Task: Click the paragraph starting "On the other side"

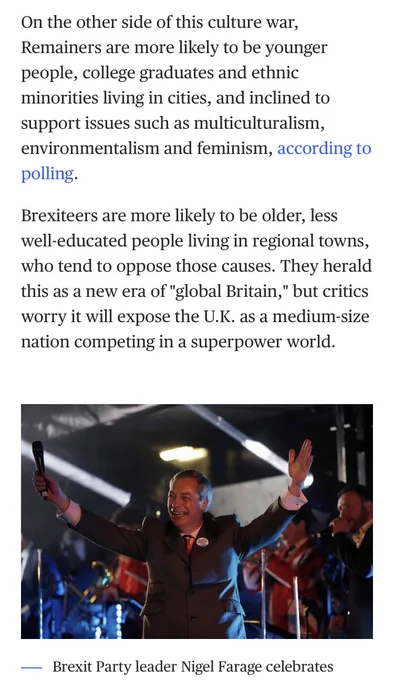Action: click(196, 98)
